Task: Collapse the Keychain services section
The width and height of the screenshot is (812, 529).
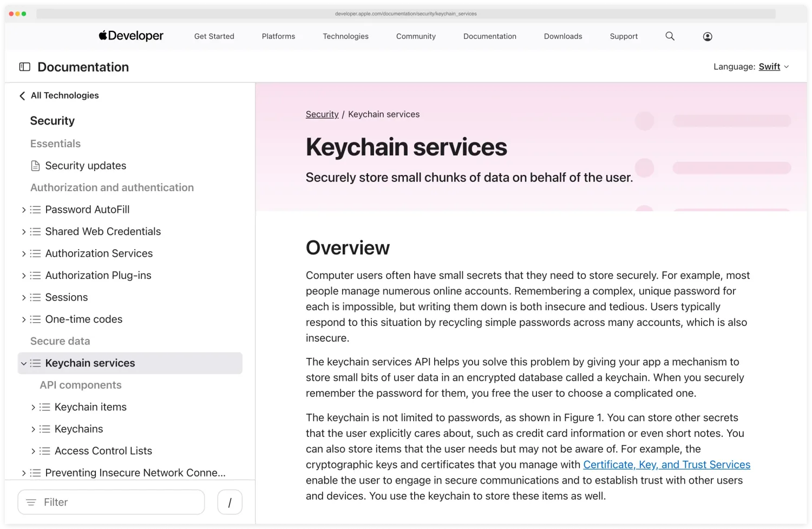Action: click(23, 363)
